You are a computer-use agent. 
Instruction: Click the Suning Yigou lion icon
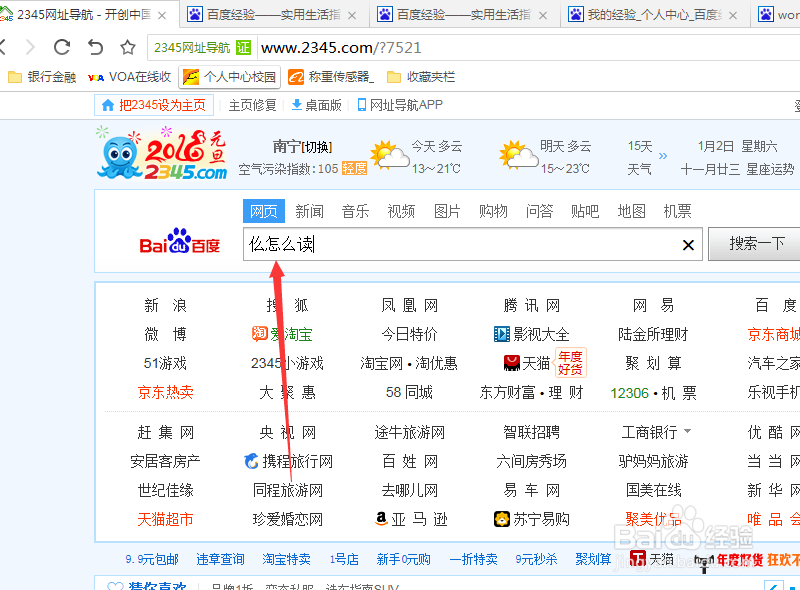(x=501, y=519)
